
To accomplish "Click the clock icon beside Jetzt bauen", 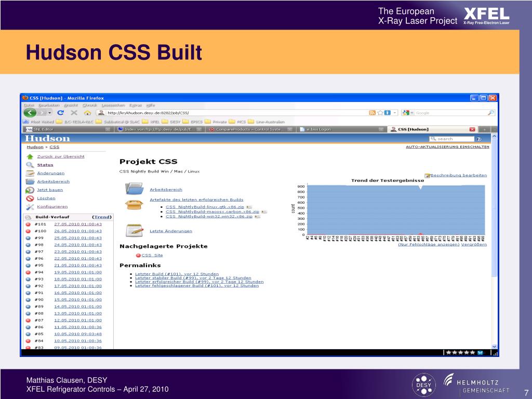I will click(30, 190).
